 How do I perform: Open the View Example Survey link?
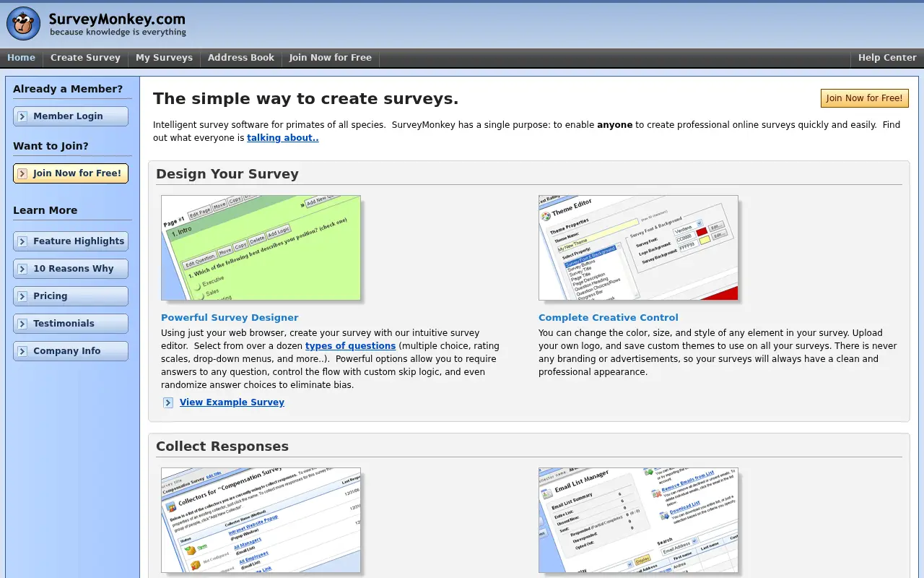tap(232, 402)
